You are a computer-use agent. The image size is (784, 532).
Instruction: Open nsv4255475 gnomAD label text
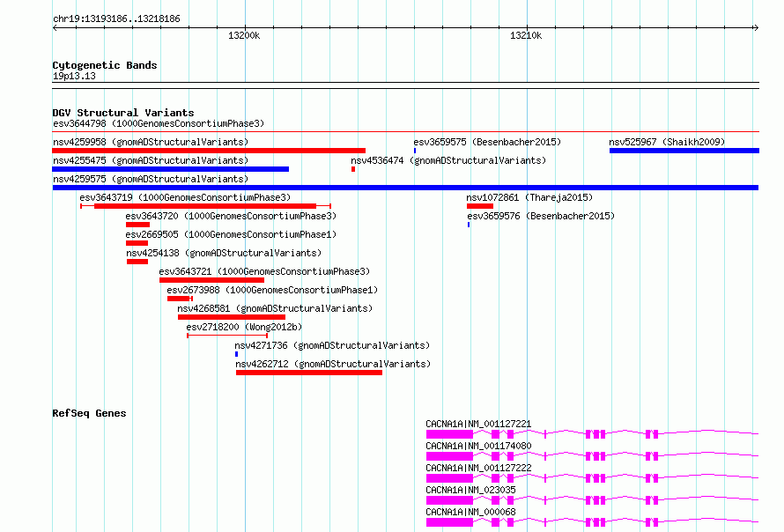(x=151, y=160)
